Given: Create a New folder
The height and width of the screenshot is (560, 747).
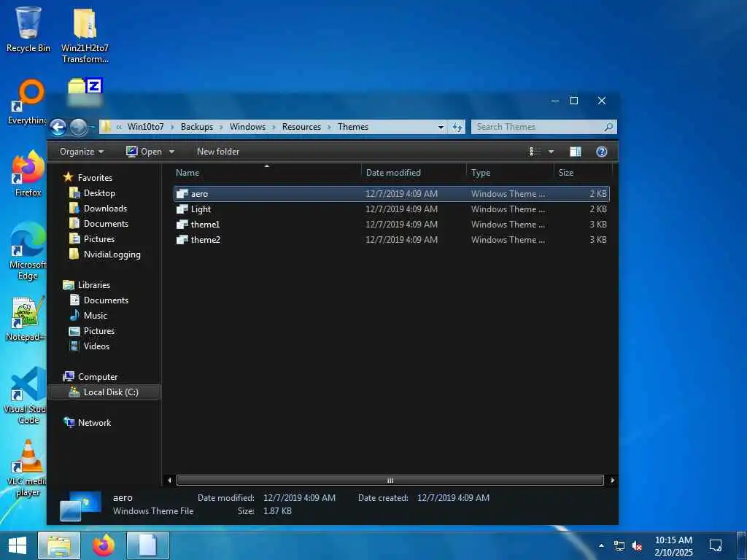Looking at the screenshot, I should (x=218, y=152).
